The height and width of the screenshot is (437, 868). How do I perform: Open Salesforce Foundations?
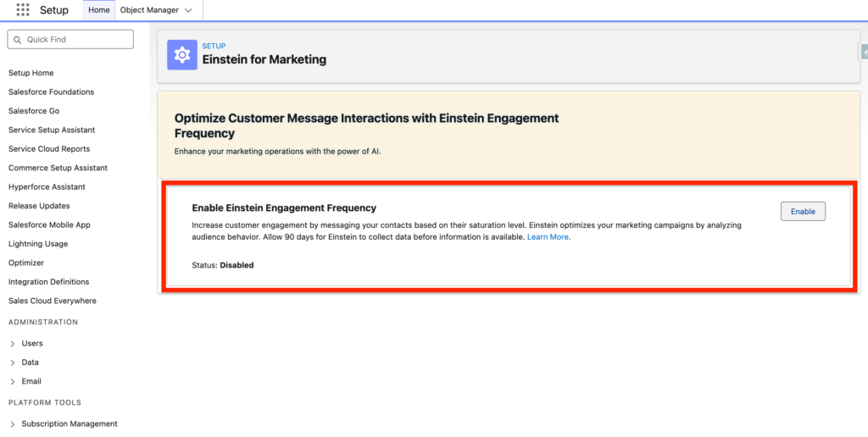click(51, 92)
